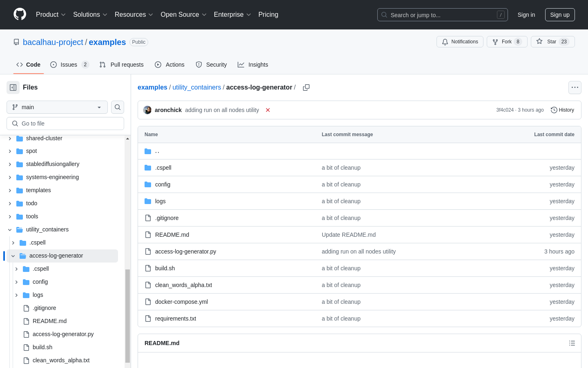Viewport: 588px width, 368px height.
Task: Open the .gitignore file in the table
Action: tap(167, 218)
